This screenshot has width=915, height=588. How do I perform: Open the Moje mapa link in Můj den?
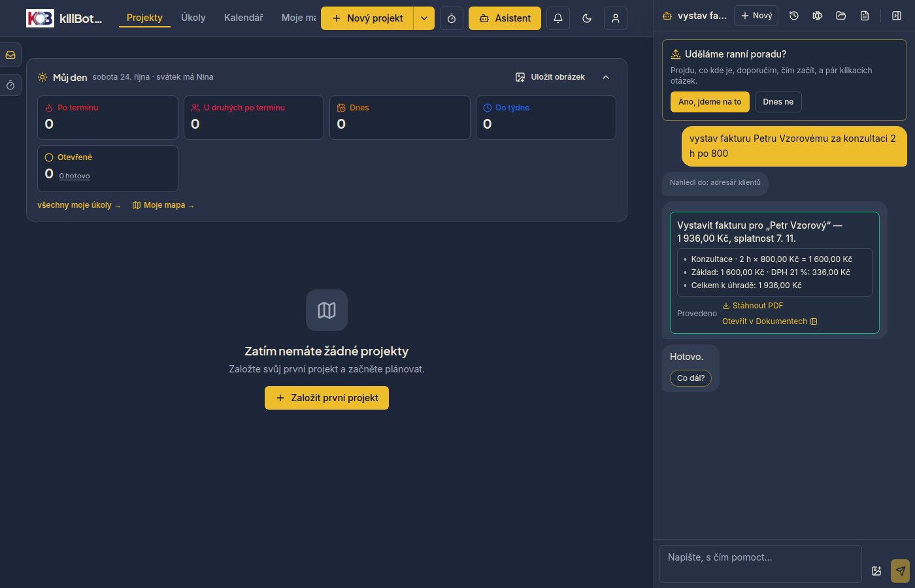[x=163, y=205]
